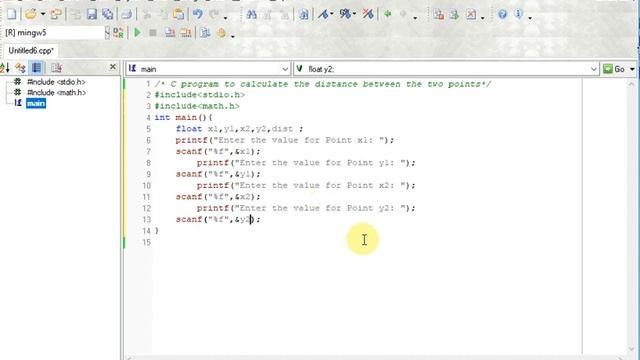The width and height of the screenshot is (640, 360).
Task: Switch to Untitled6.cpp tab
Action: coord(31,51)
